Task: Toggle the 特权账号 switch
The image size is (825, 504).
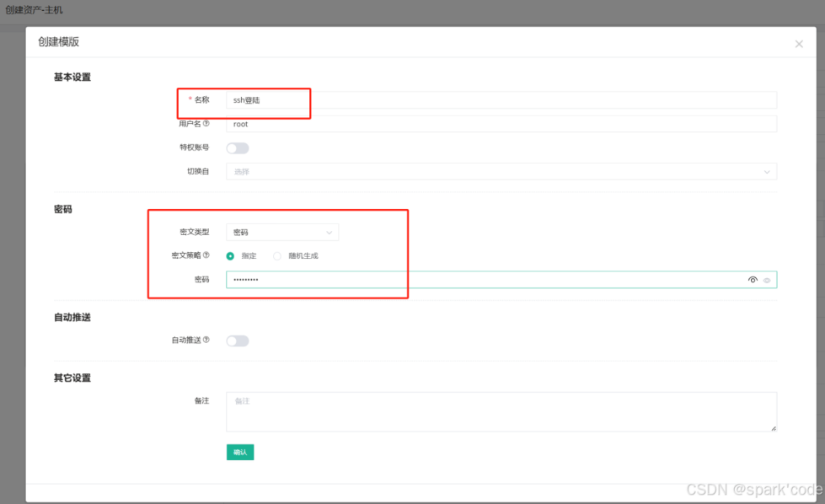Action: click(x=238, y=148)
